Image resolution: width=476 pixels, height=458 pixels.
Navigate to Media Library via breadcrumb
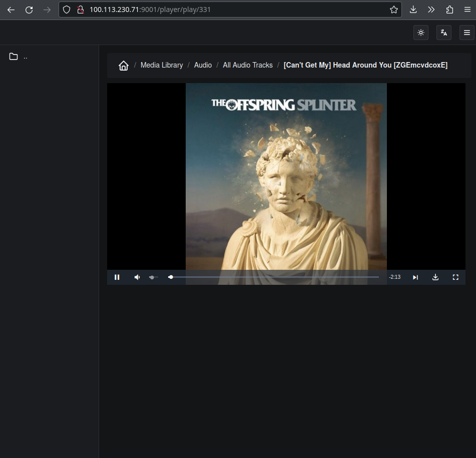pyautogui.click(x=161, y=65)
